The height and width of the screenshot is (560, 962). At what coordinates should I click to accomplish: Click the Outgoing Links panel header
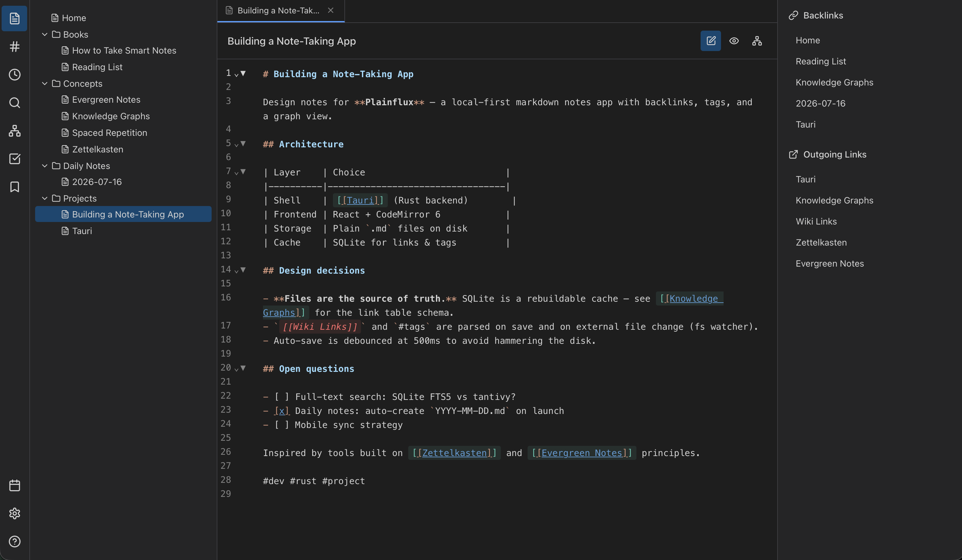coord(828,154)
